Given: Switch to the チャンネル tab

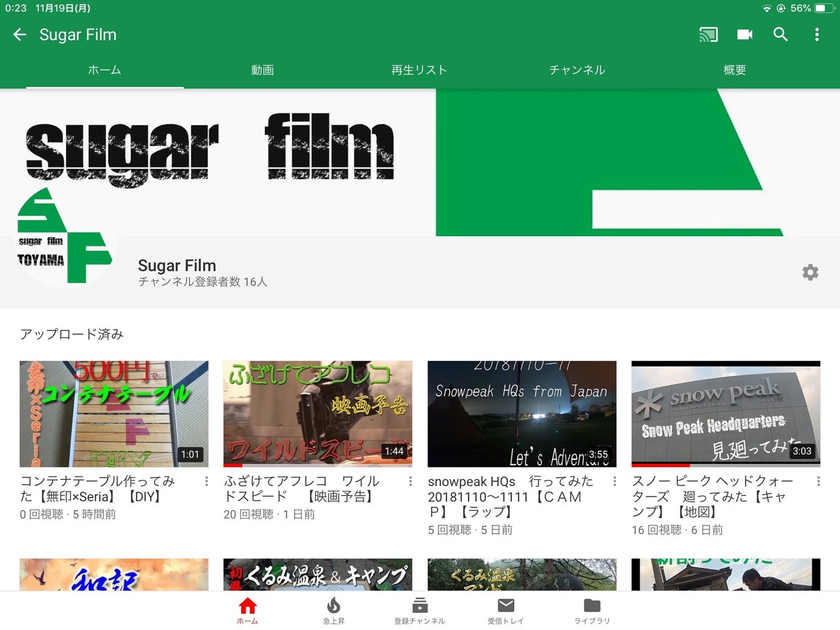Looking at the screenshot, I should [577, 70].
